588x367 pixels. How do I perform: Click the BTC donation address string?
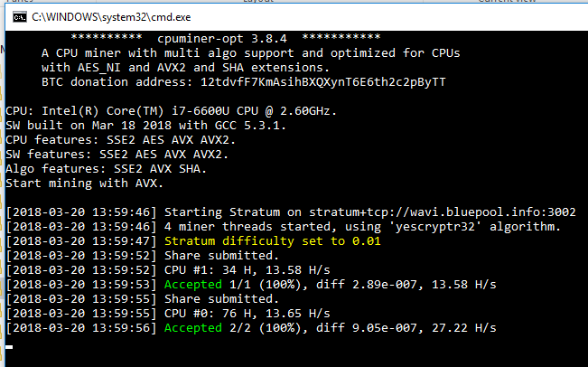tap(322, 82)
